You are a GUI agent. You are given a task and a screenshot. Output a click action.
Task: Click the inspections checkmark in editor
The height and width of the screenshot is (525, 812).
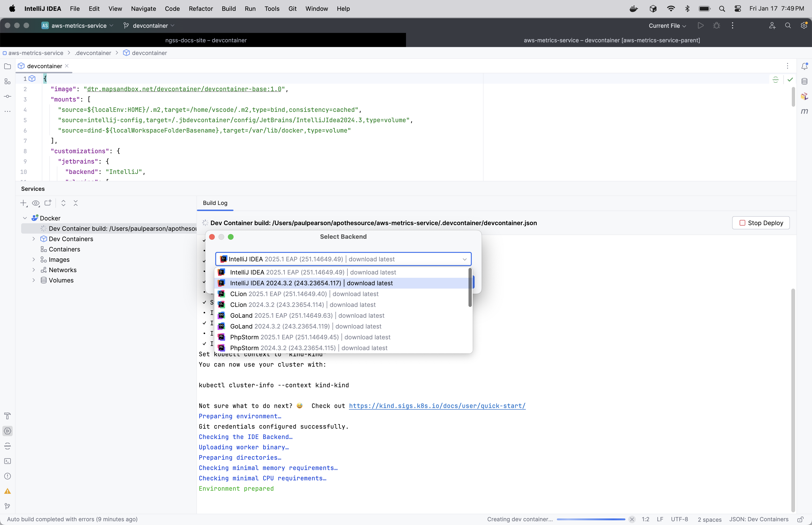790,79
